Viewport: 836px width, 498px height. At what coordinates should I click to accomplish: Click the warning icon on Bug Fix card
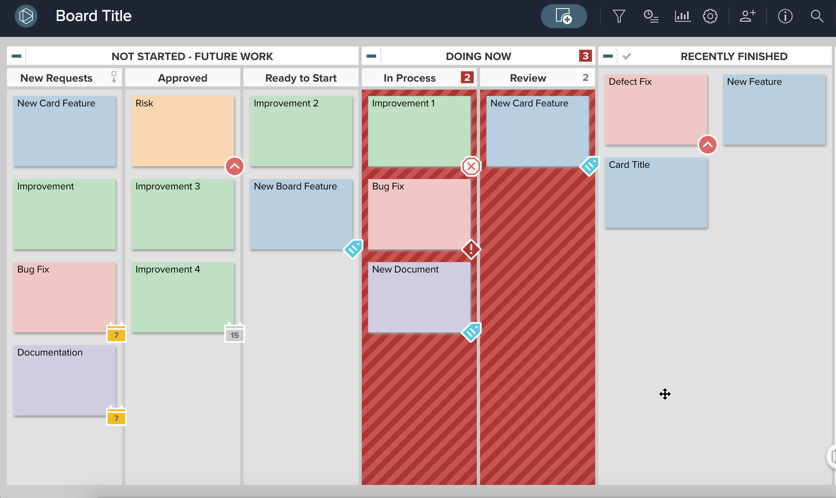[x=471, y=249]
